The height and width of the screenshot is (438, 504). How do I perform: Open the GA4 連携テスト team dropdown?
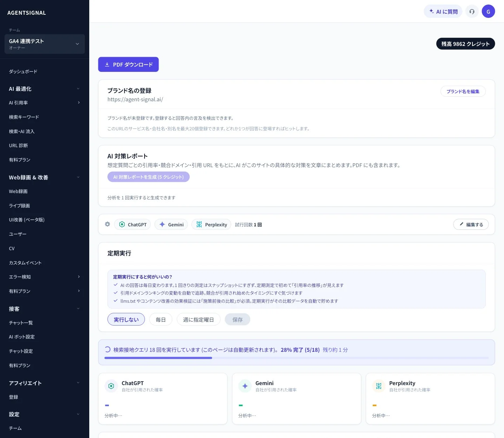click(44, 44)
